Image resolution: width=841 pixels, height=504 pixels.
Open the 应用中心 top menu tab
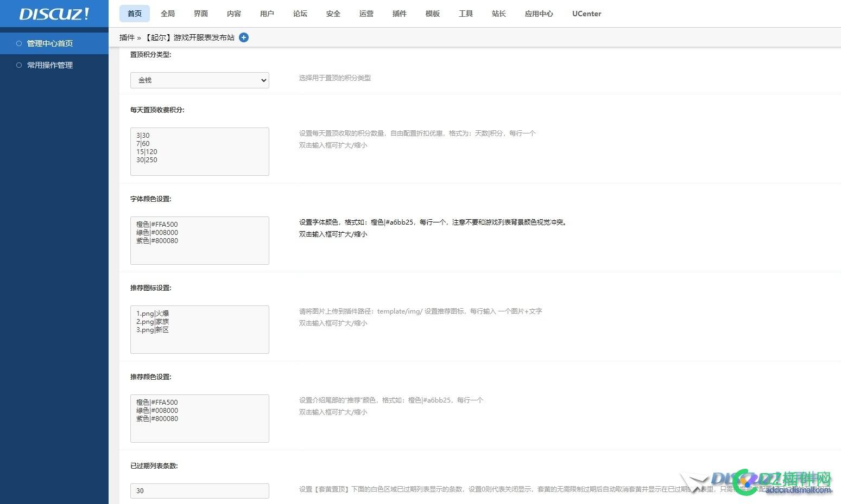click(x=539, y=14)
